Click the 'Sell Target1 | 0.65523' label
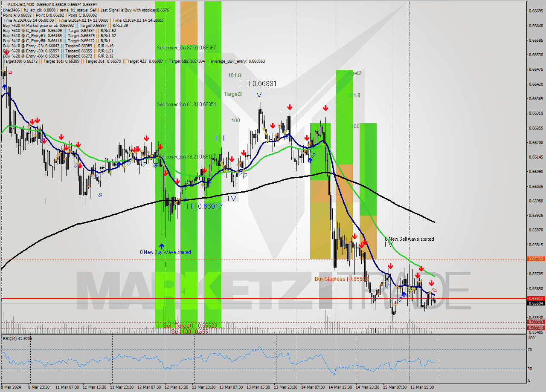546x392 pixels. tap(190, 326)
